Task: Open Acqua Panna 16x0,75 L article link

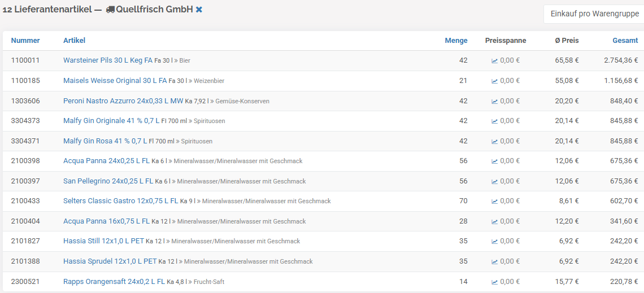Action: coord(106,221)
